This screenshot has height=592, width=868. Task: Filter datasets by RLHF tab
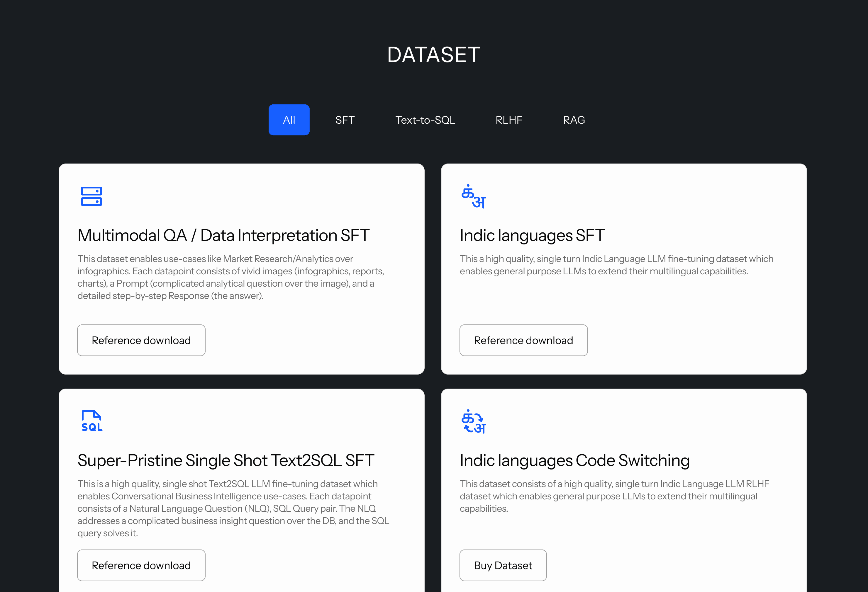509,120
